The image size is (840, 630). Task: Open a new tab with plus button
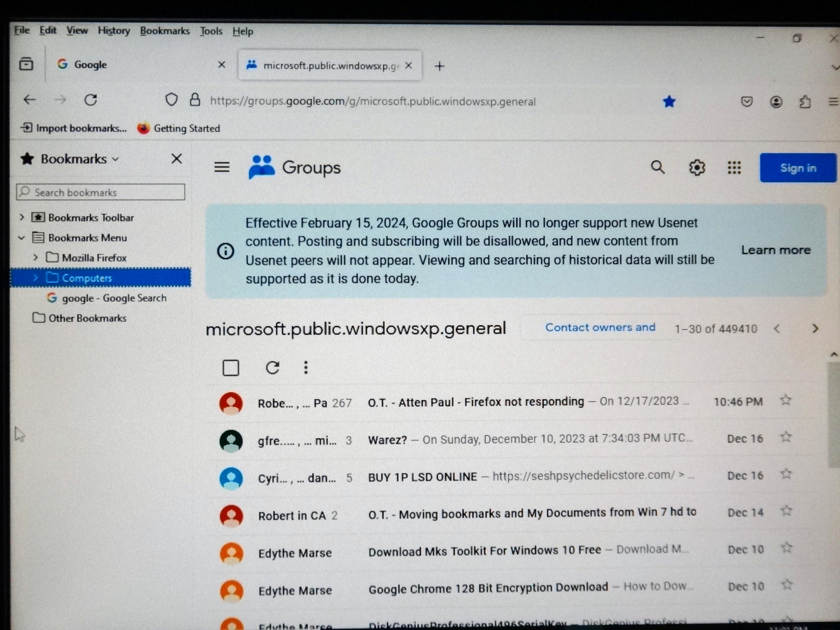click(x=439, y=66)
